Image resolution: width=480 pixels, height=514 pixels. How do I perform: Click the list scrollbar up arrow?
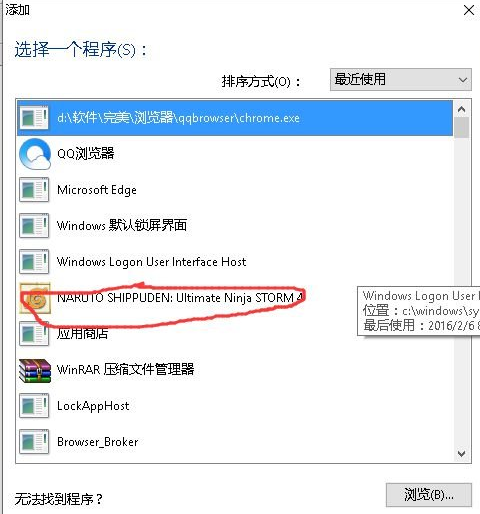click(x=462, y=109)
